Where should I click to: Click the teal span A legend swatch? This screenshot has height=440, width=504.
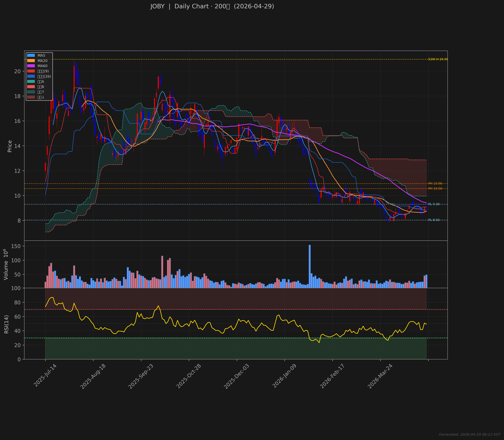click(31, 82)
